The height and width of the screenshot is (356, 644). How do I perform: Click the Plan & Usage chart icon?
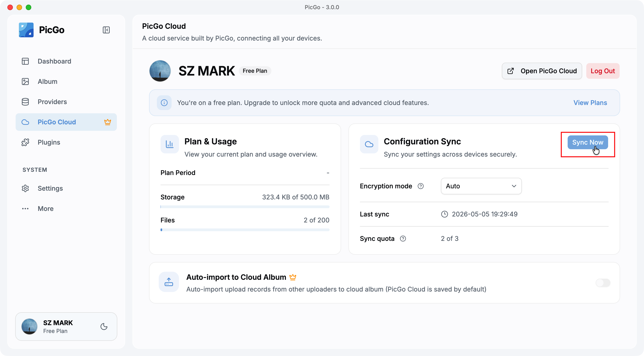coord(170,144)
